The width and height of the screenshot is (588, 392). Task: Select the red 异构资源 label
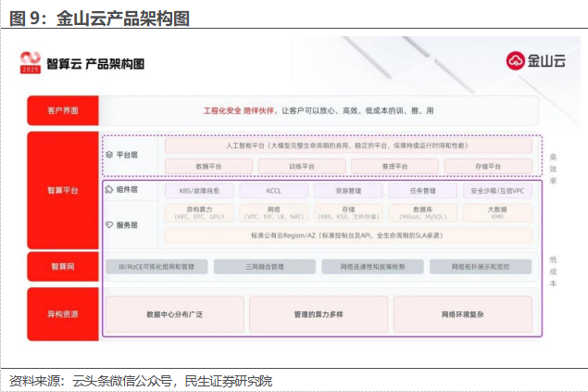click(x=63, y=314)
